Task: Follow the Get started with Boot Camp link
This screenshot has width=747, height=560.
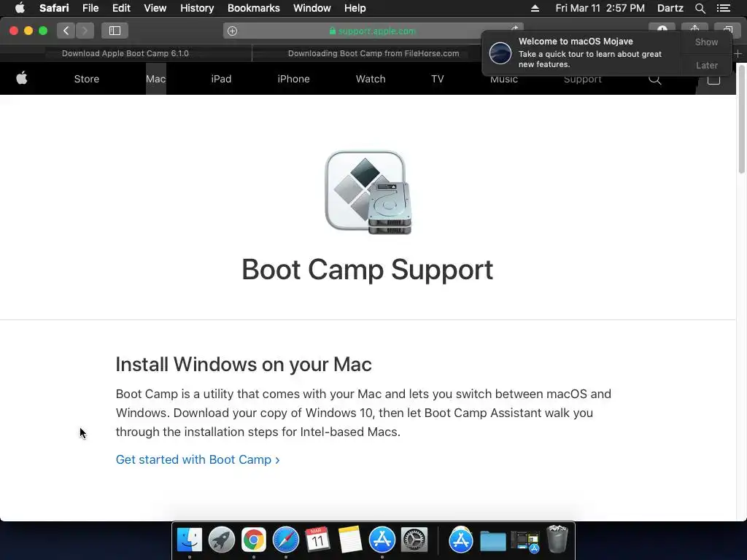Action: (198, 459)
